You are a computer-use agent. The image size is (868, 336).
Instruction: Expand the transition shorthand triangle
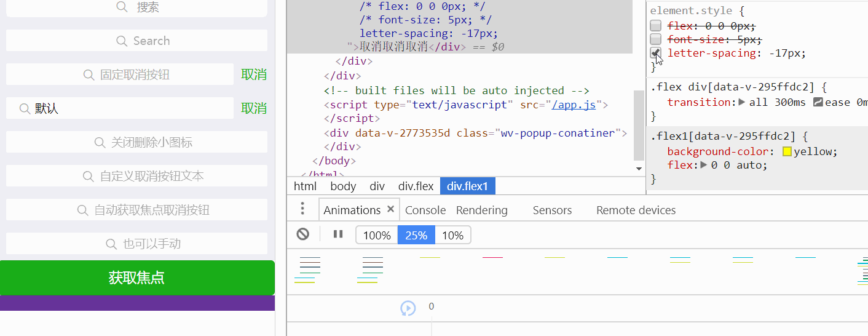pos(741,102)
